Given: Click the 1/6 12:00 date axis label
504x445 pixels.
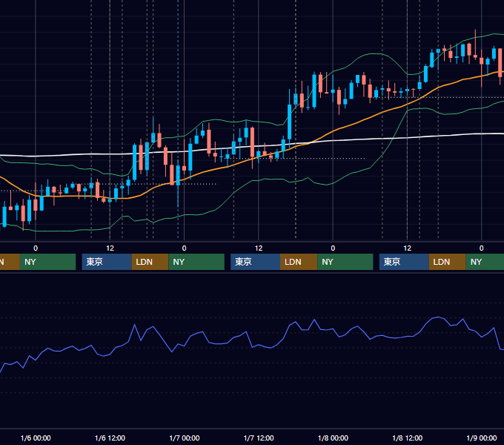Looking at the screenshot, I should point(110,438).
